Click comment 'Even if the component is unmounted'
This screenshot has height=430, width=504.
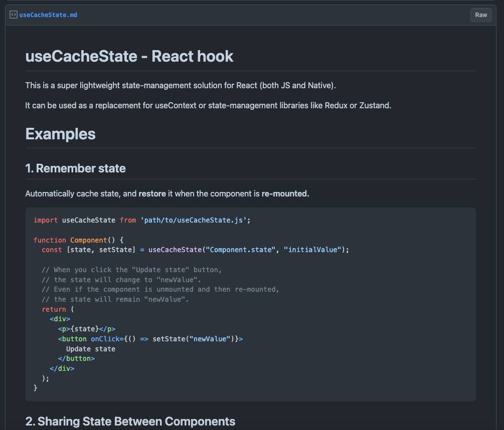click(x=160, y=289)
